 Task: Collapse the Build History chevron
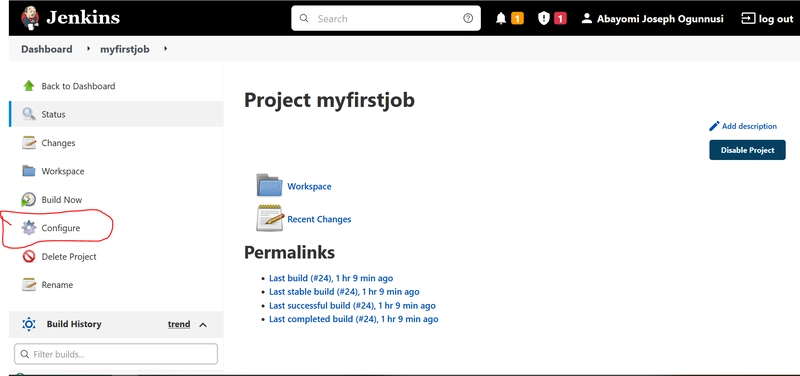[203, 324]
